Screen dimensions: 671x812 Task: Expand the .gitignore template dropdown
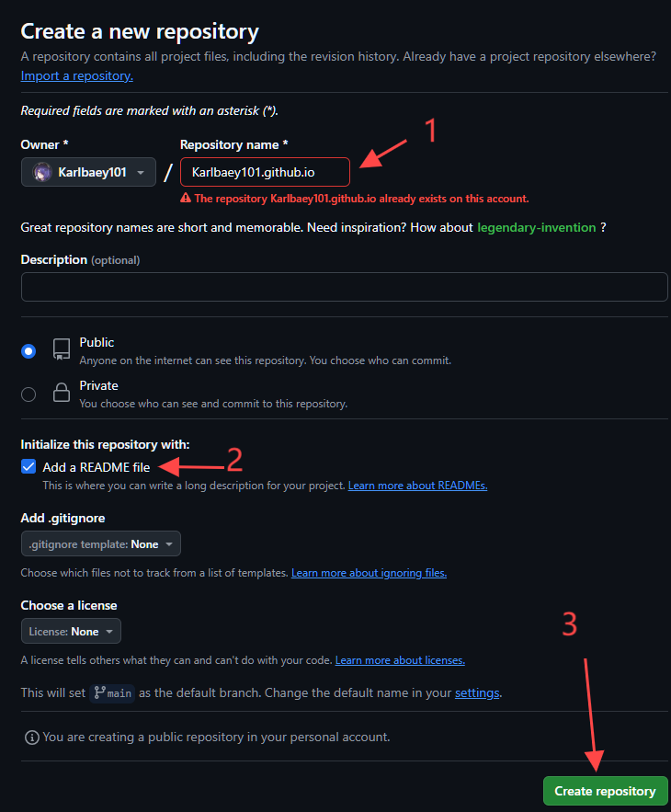coord(101,544)
